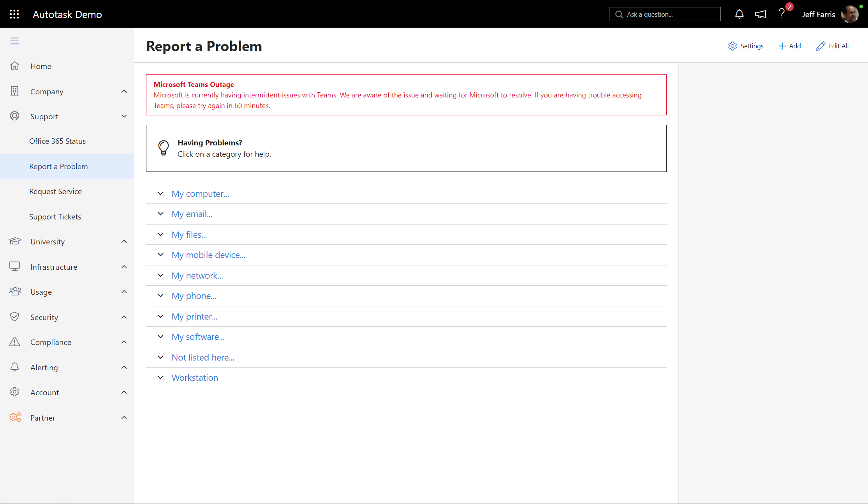Expand My network category chevron

160,275
